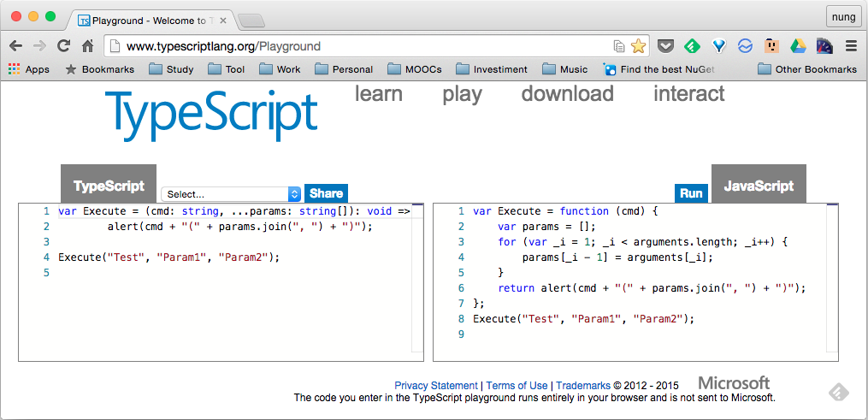Open the Feedly extension icon
This screenshot has height=420, width=868.
[x=692, y=46]
